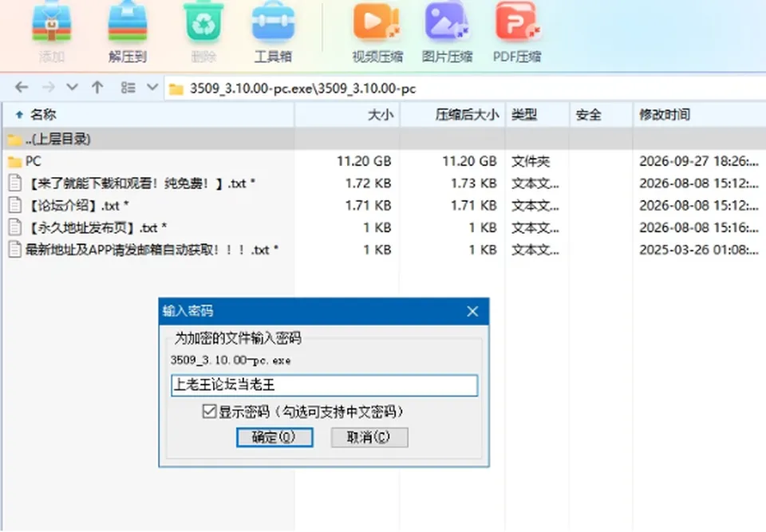Image resolution: width=766 pixels, height=532 pixels.
Task: Launch the Video Compress (视频压缩) tool
Action: click(x=377, y=22)
